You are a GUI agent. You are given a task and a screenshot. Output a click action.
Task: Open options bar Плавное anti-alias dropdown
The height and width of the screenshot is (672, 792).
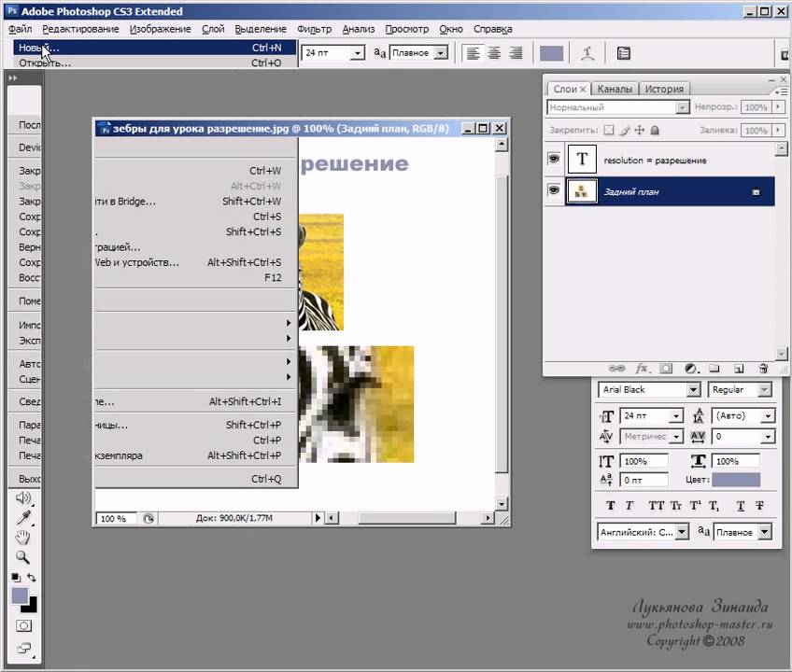[x=441, y=53]
